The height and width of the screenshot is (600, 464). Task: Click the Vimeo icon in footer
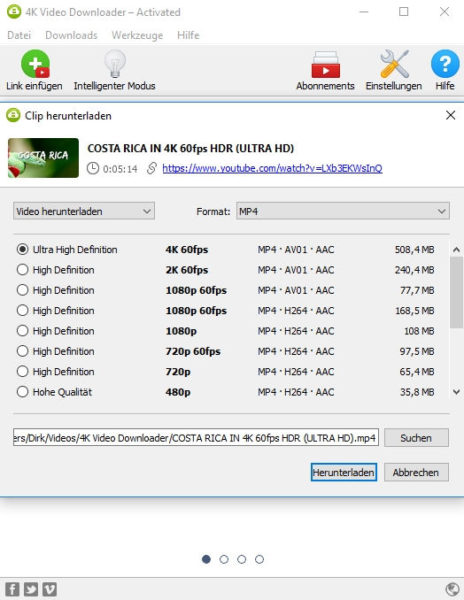pos(49,589)
